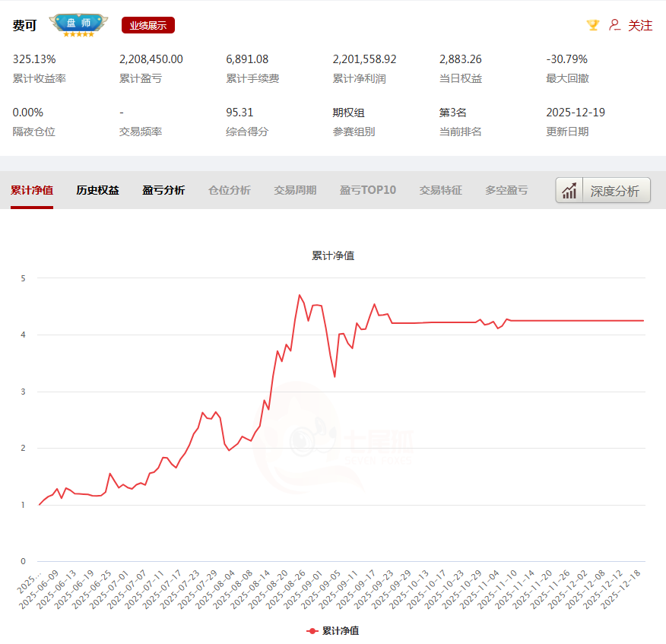Click the 累计净值 chart title
This screenshot has width=666, height=644.
click(x=333, y=255)
